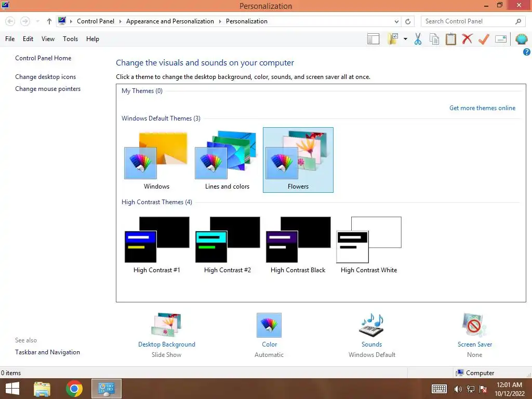The height and width of the screenshot is (399, 532).
Task: Click Personalization in the breadcrumb
Action: click(247, 21)
